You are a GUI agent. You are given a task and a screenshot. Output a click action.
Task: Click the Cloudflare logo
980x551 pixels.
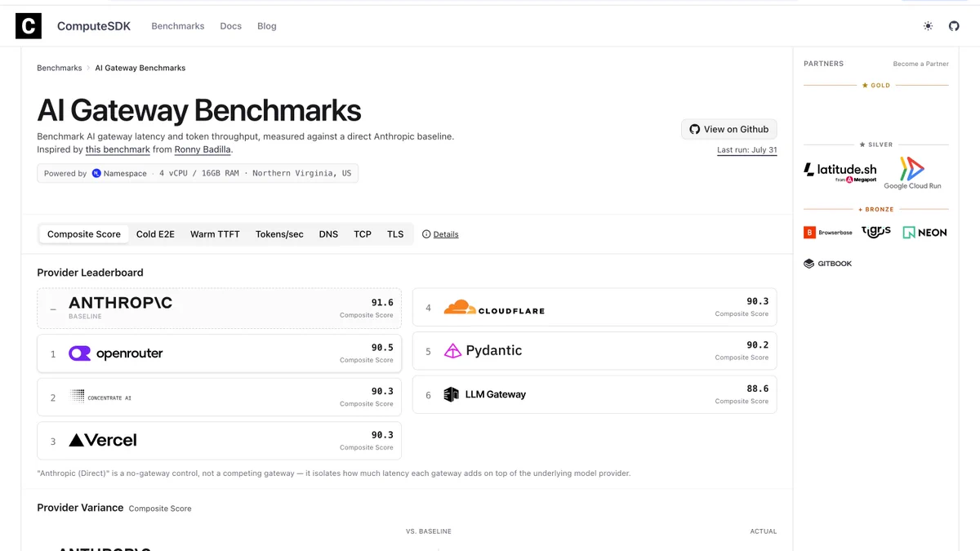pos(494,309)
